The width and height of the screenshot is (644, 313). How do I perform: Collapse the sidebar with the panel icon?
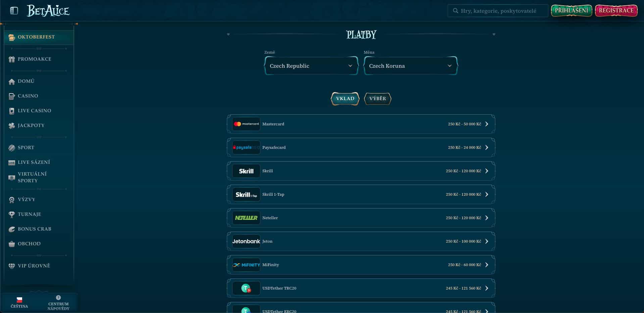click(14, 11)
